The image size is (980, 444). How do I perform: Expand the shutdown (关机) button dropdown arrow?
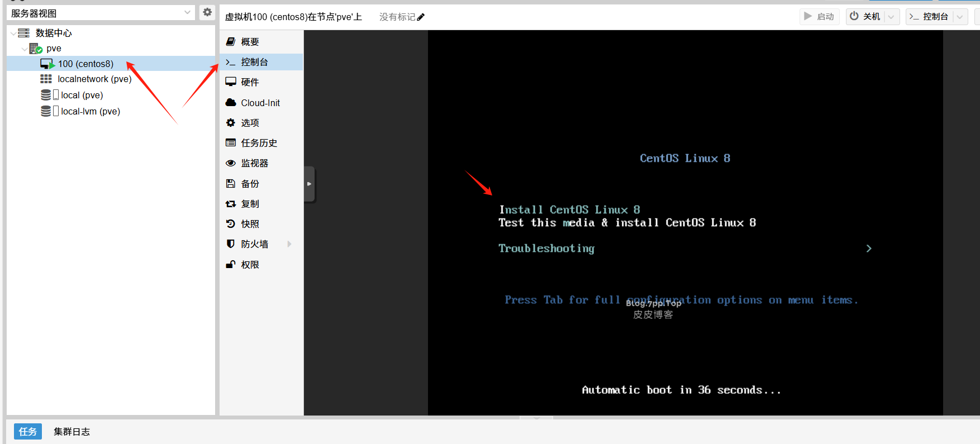click(x=892, y=17)
